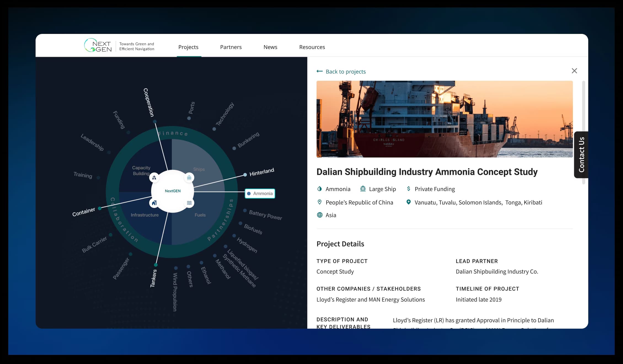Follow the Back to projects link
This screenshot has width=623, height=364.
[346, 71]
